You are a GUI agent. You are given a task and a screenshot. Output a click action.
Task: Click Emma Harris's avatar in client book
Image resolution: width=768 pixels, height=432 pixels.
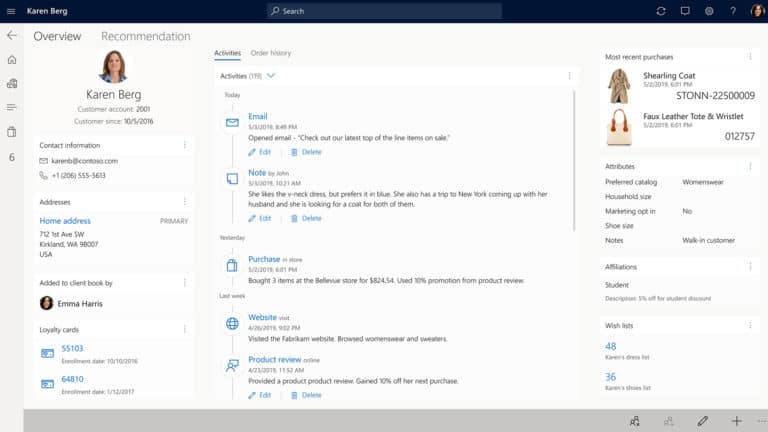pos(47,303)
